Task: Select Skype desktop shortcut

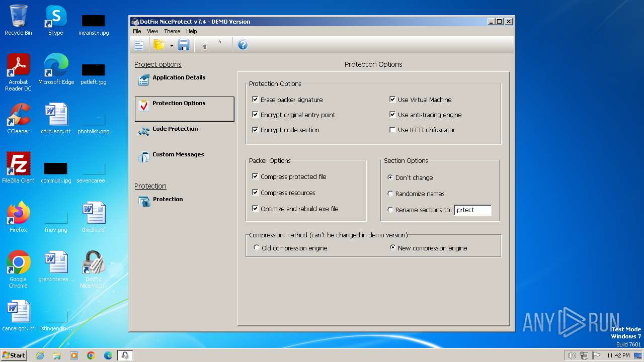Action: 55,20
